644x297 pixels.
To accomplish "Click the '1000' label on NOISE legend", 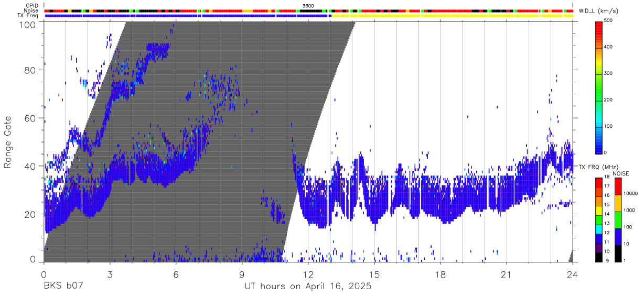I will click(x=630, y=210).
